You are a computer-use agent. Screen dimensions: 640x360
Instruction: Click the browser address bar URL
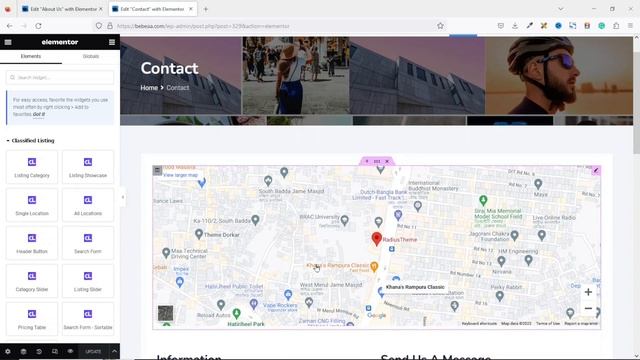203,26
